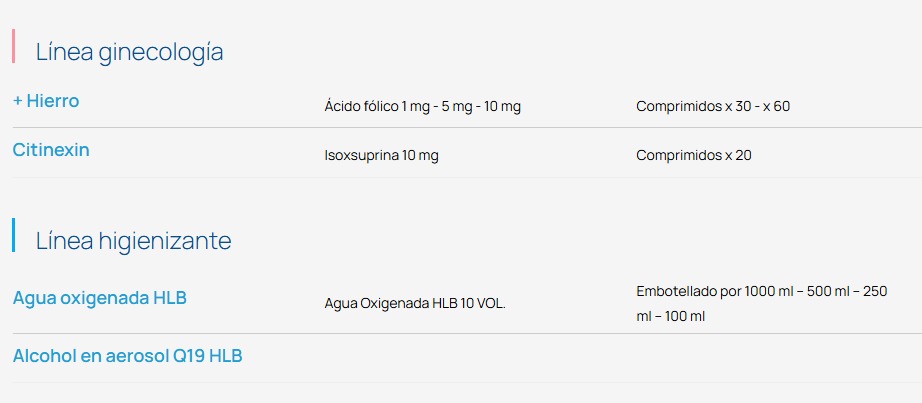The image size is (922, 403).
Task: Click the divider under Alcohol en aerosol row
Action: click(x=467, y=382)
